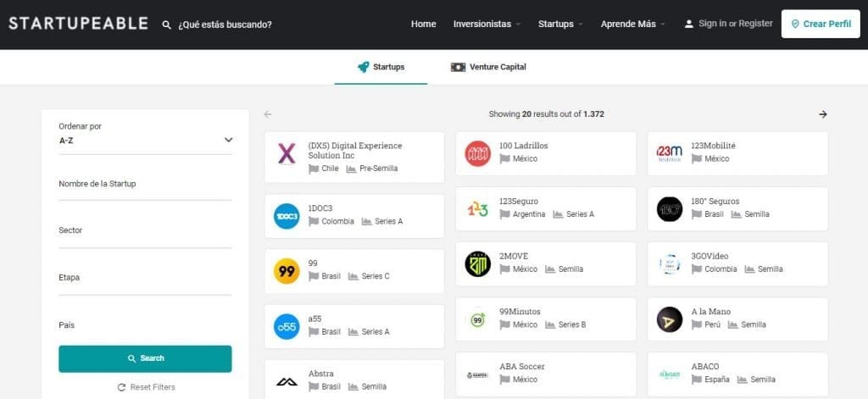This screenshot has height=399, width=868.
Task: Click the ABA Soccer logo
Action: [477, 374]
